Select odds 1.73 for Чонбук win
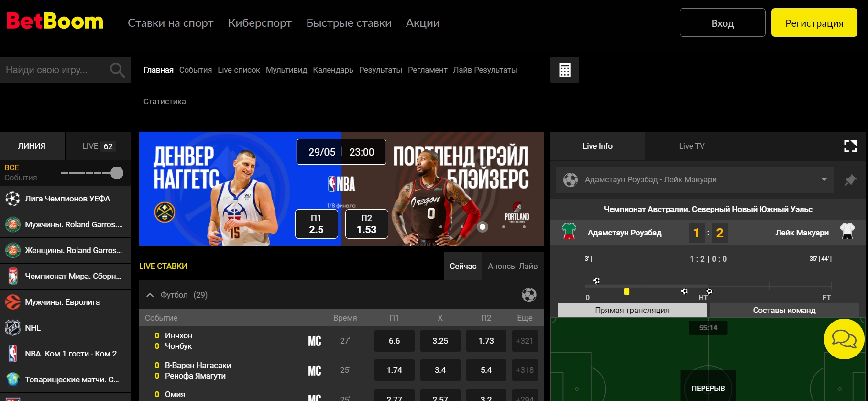This screenshot has height=401, width=868. (x=486, y=341)
